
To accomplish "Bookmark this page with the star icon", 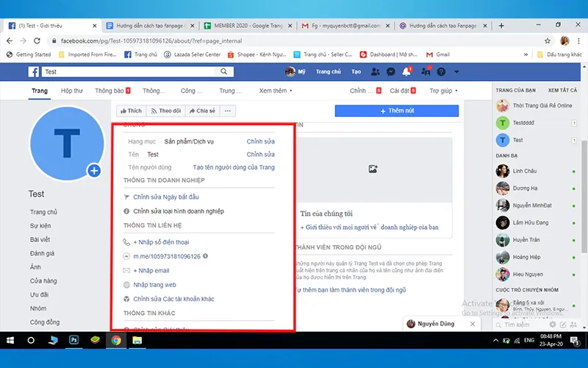I will [x=548, y=40].
